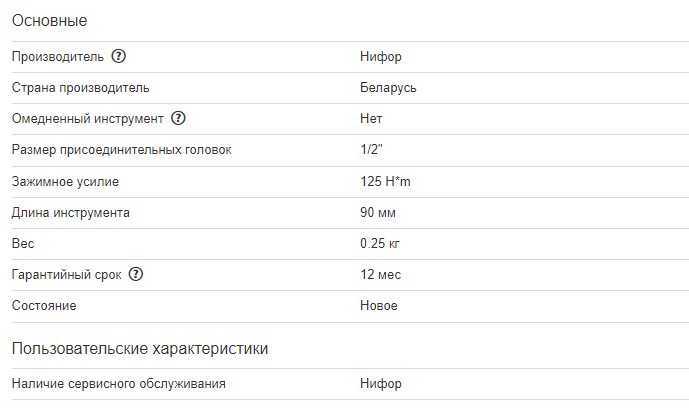Show the Гарантийный срок help icon hint
Image resolution: width=689 pixels, height=408 pixels.
[x=137, y=274]
